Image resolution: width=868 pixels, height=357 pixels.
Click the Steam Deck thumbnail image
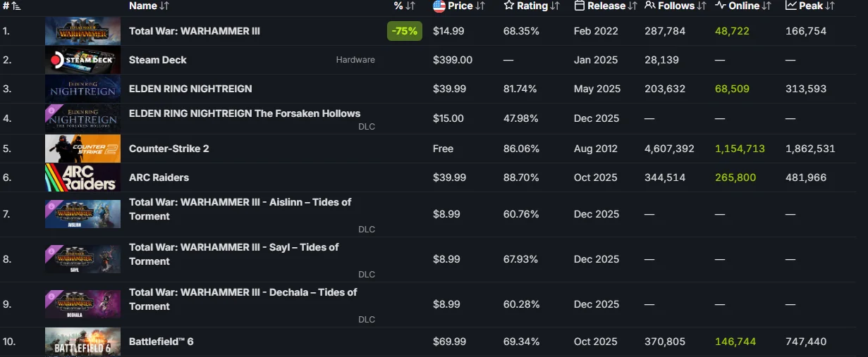tap(82, 60)
